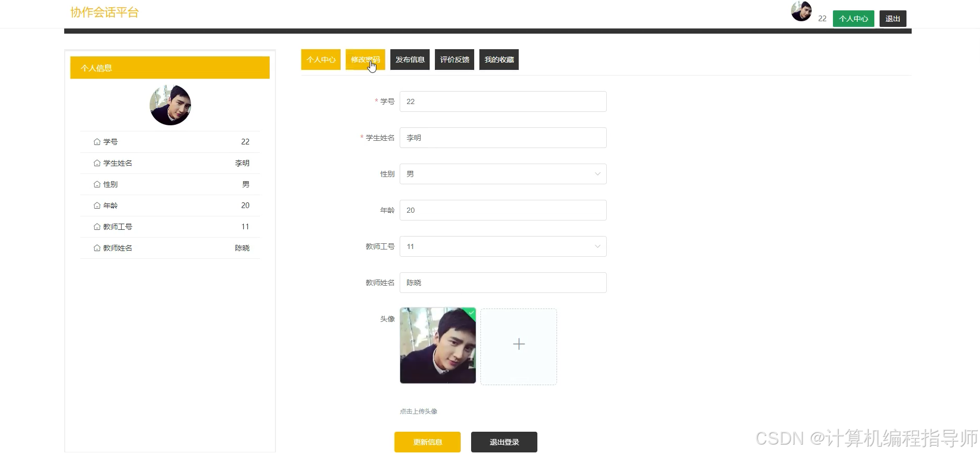Click the uploaded avatar thumbnail in form
The image size is (980, 455).
coord(438,346)
